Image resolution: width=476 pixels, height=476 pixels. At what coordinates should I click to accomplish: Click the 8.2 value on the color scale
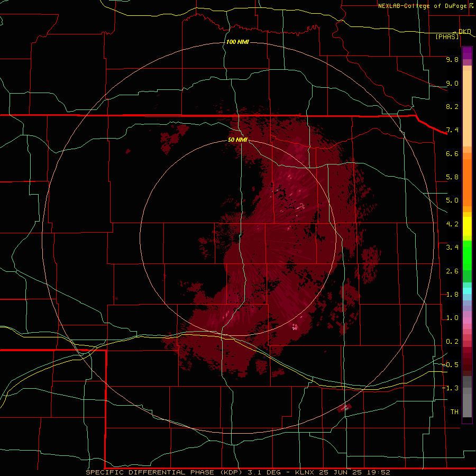pos(452,106)
